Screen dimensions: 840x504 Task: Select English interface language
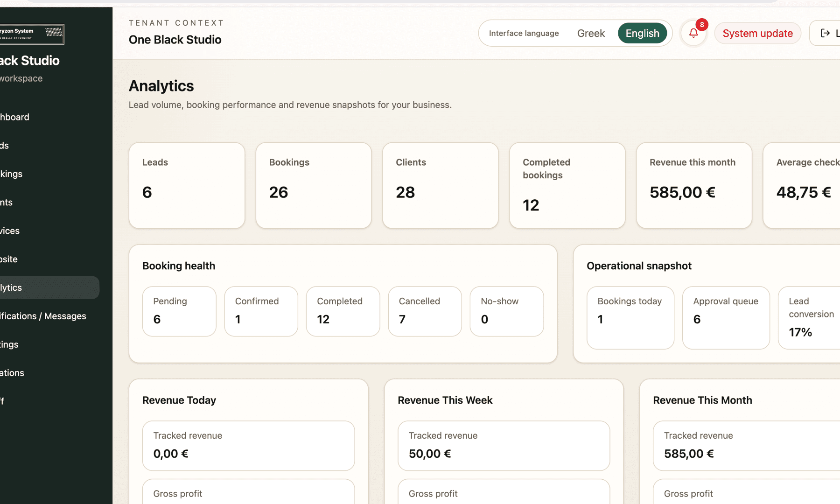pyautogui.click(x=642, y=33)
